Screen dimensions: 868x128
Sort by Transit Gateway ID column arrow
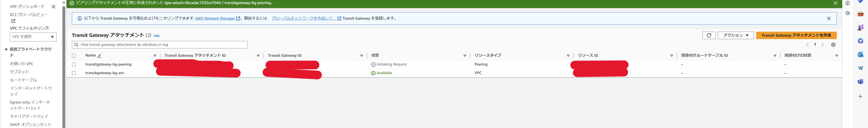tap(361, 56)
